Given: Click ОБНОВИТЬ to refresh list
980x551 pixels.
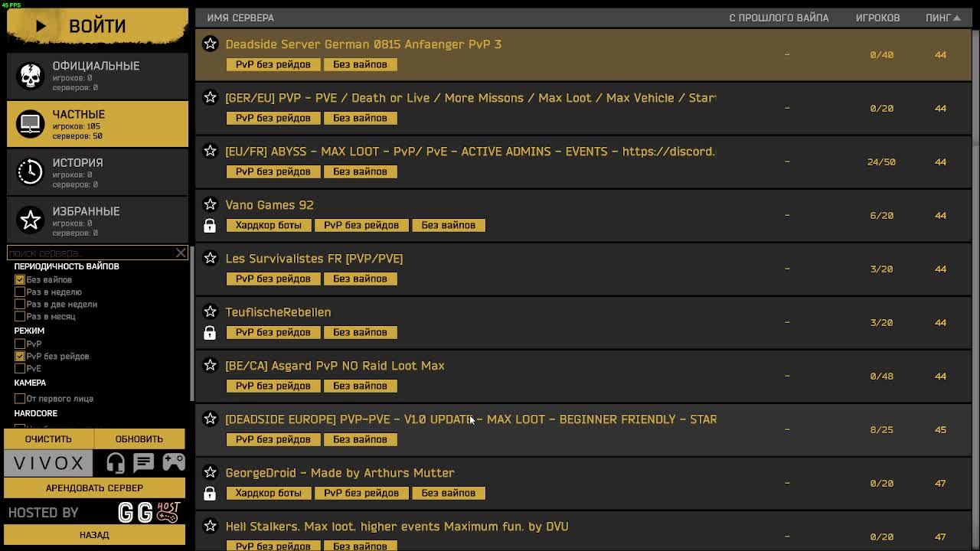Looking at the screenshot, I should click(139, 439).
